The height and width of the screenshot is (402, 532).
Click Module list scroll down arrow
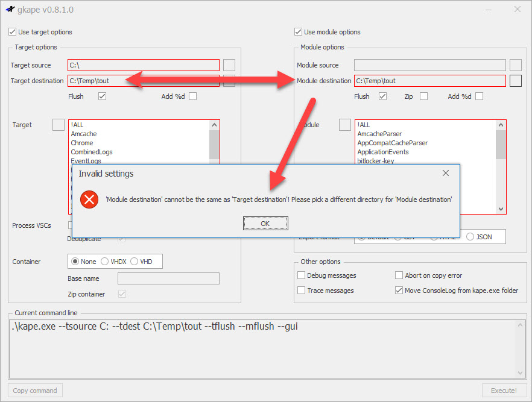(x=501, y=209)
